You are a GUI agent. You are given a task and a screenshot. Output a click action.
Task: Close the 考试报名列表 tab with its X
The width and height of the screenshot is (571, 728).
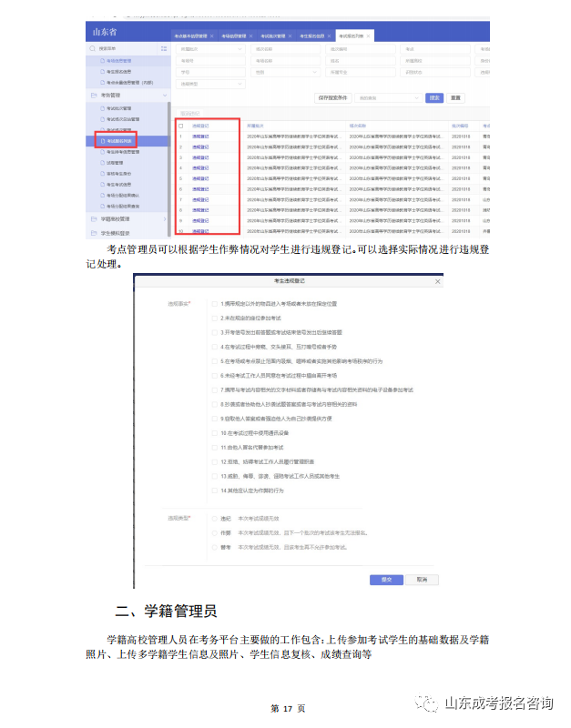[x=368, y=35]
